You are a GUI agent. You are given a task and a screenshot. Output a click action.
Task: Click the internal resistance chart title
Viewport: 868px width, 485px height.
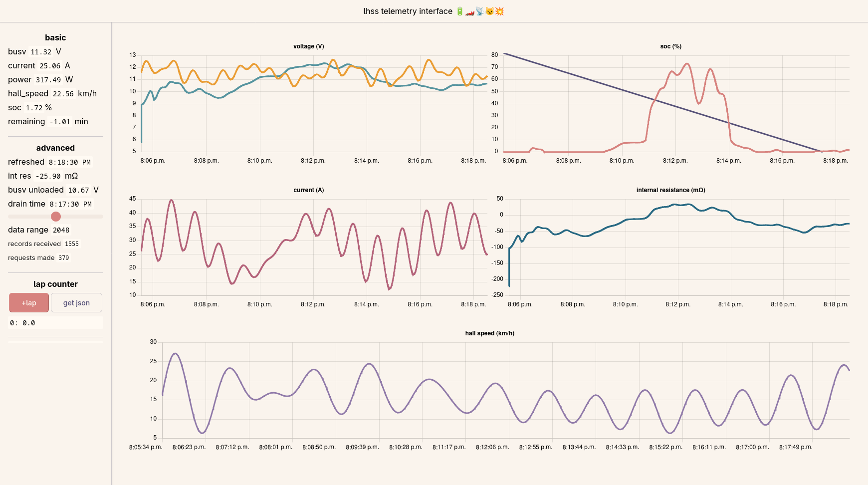(x=671, y=190)
